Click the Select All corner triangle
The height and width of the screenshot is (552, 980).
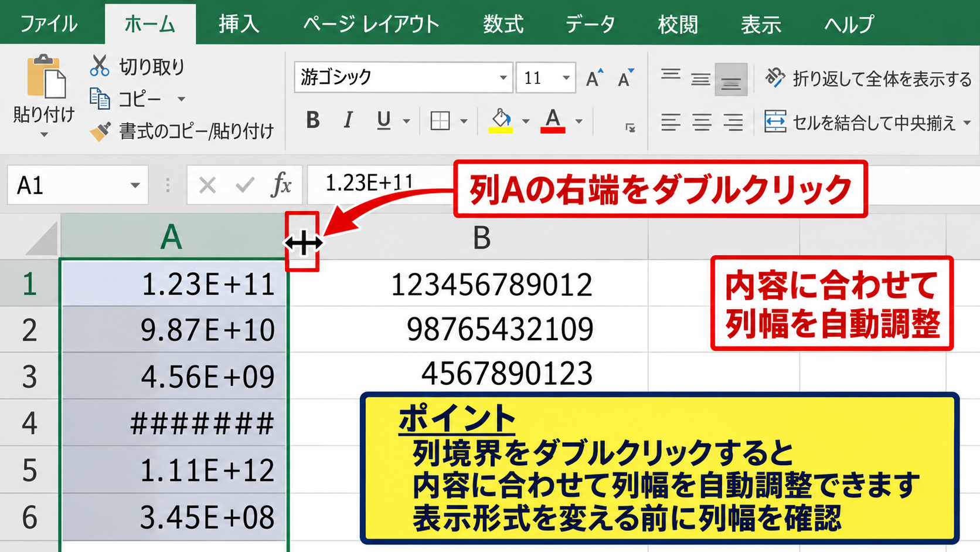[x=40, y=238]
